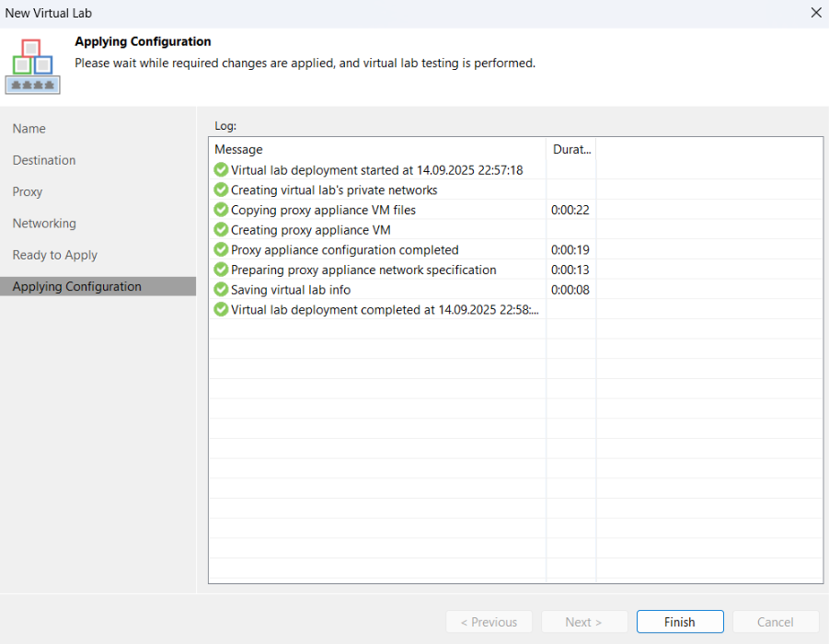The image size is (829, 644).
Task: Click success icon next to Creating private networks
Action: (x=221, y=190)
